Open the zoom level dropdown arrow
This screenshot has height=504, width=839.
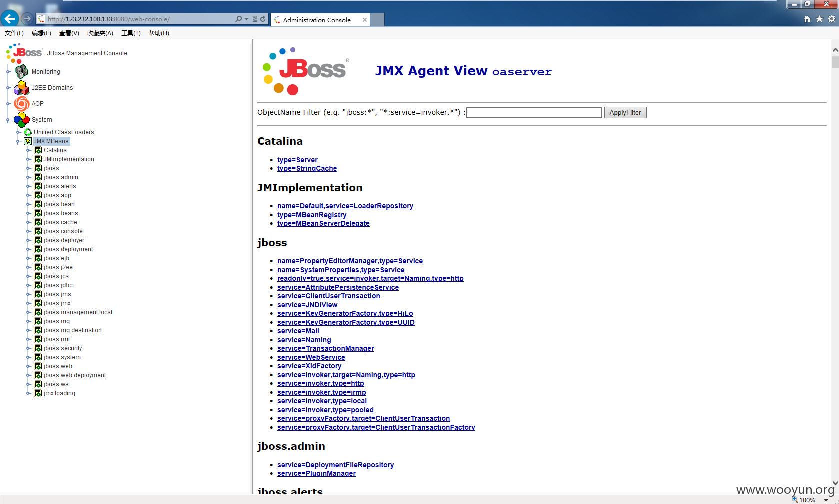coord(826,500)
